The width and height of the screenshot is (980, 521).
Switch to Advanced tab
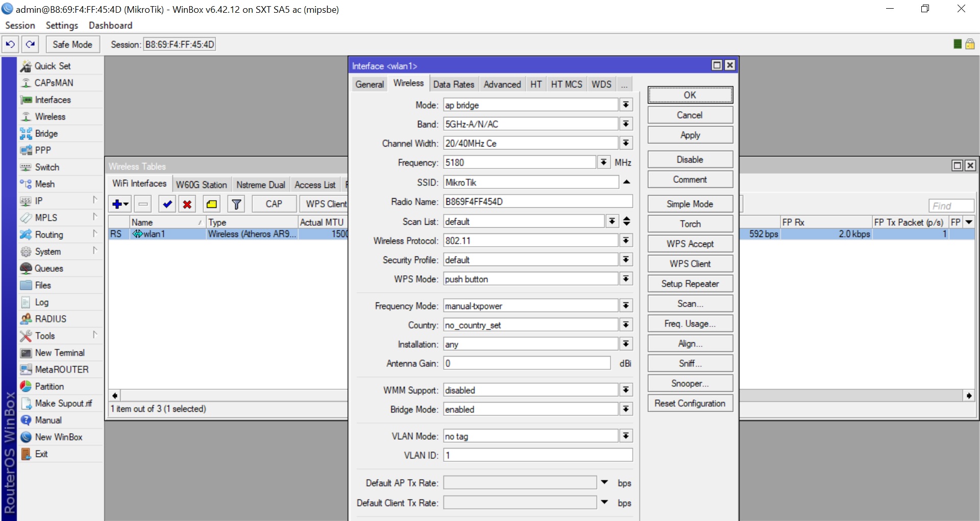click(502, 84)
